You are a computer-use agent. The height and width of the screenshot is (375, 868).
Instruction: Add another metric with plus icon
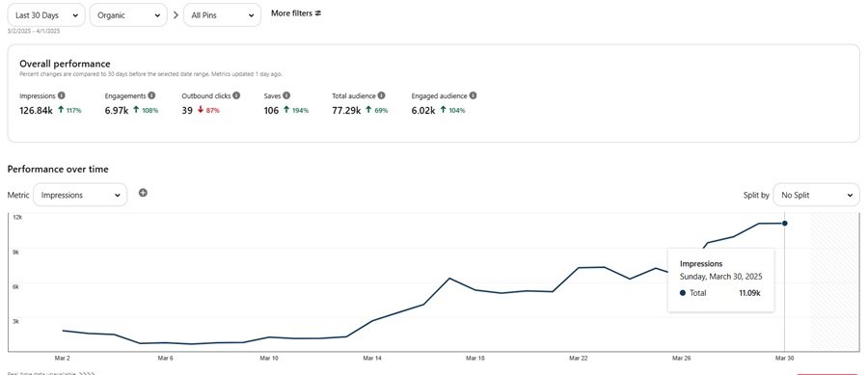click(143, 193)
